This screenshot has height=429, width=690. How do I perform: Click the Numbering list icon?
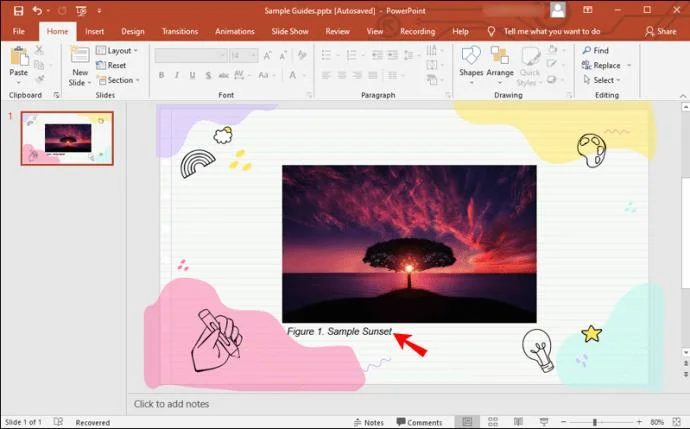(x=351, y=55)
